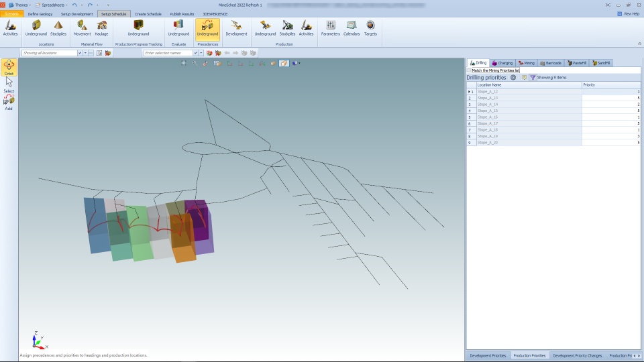
Task: Activate the Select tool
Action: pos(9,85)
